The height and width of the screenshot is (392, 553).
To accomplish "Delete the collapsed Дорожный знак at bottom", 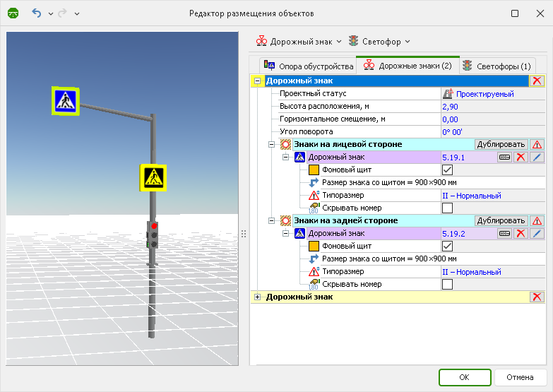I will click(537, 297).
